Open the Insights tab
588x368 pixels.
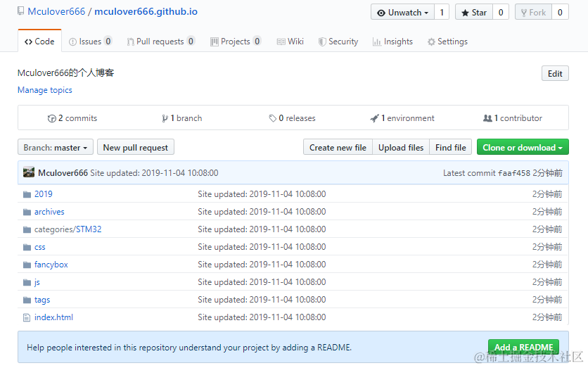tap(392, 42)
